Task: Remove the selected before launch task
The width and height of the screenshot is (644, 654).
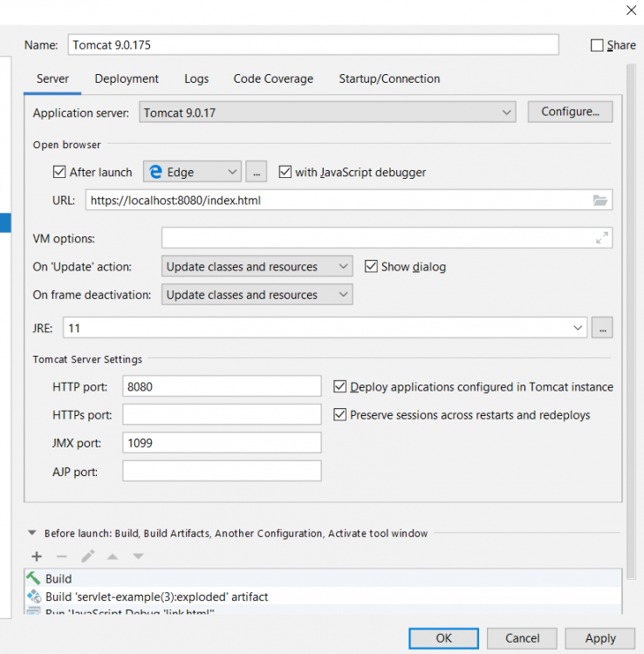Action: click(x=62, y=556)
